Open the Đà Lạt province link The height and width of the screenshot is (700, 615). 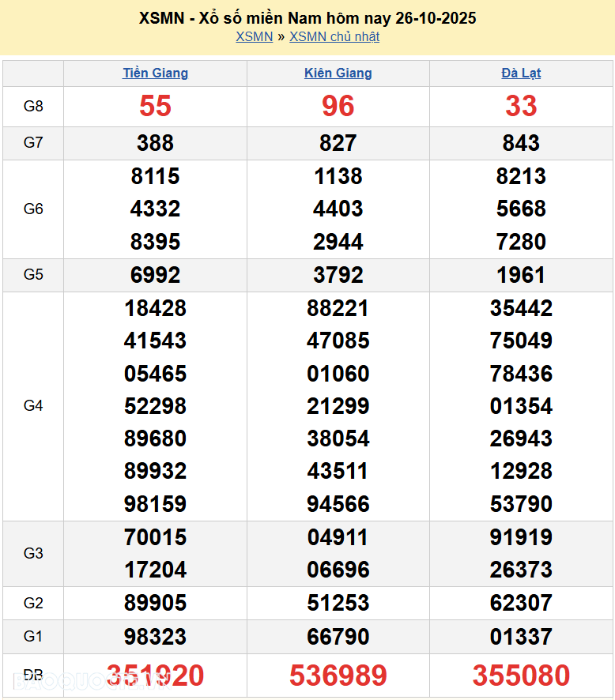pos(521,73)
